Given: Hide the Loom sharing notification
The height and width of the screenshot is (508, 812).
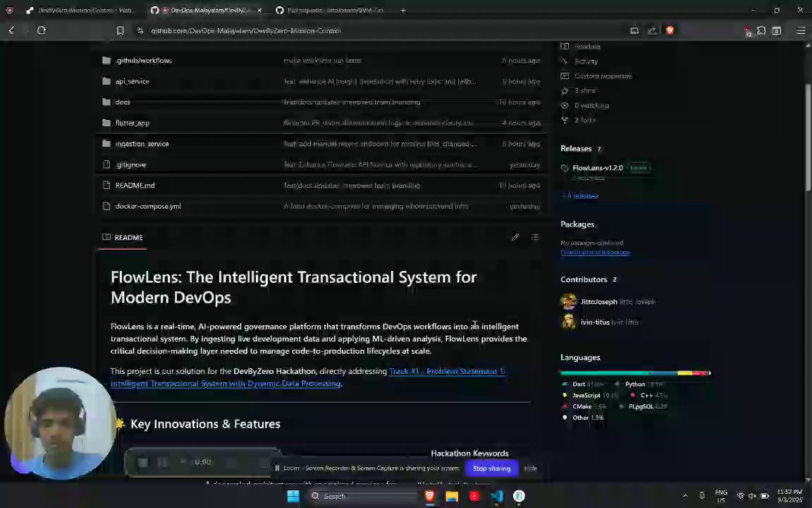Looking at the screenshot, I should pyautogui.click(x=530, y=468).
